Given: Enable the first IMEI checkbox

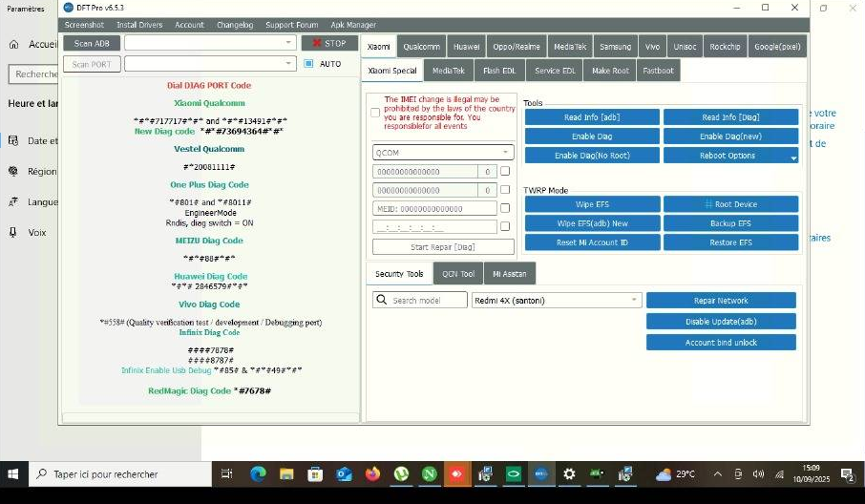Looking at the screenshot, I should (x=505, y=171).
